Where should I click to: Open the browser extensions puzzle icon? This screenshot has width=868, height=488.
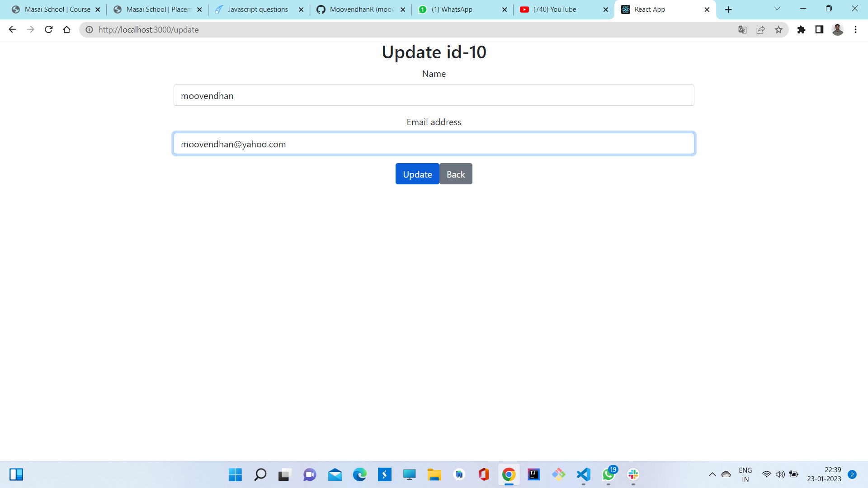[x=802, y=29]
